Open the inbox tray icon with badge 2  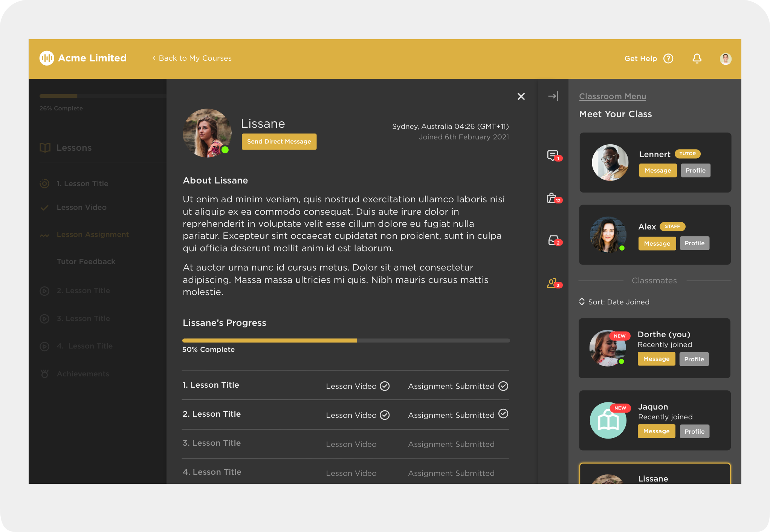(x=553, y=240)
